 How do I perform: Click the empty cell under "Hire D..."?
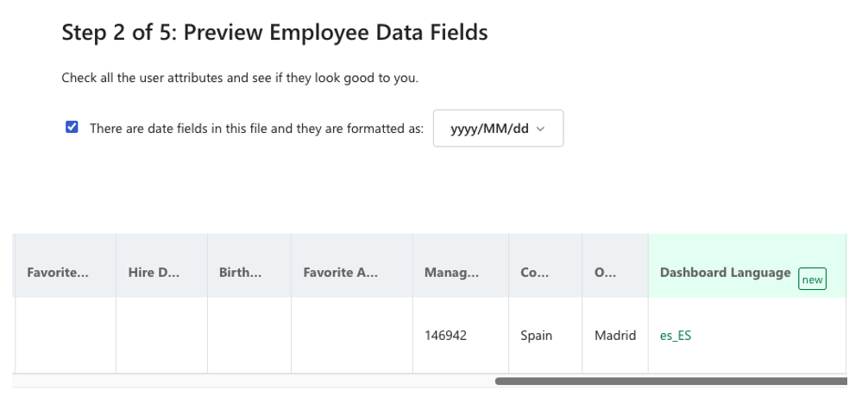(161, 336)
